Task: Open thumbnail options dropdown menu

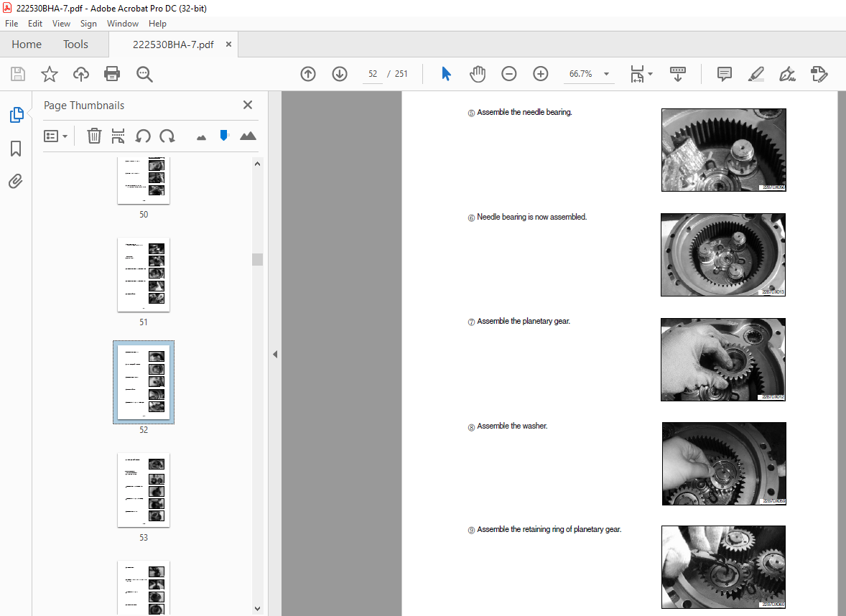Action: (x=55, y=136)
